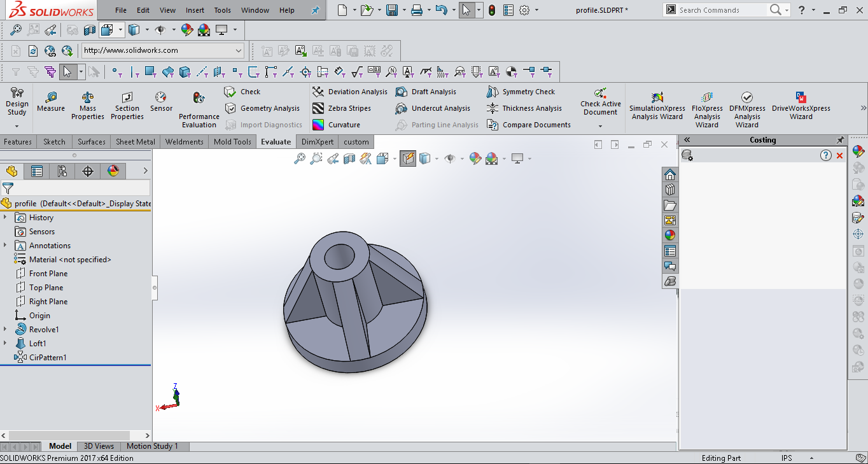Open the 3D Views tab
The height and width of the screenshot is (464, 868).
pos(99,446)
